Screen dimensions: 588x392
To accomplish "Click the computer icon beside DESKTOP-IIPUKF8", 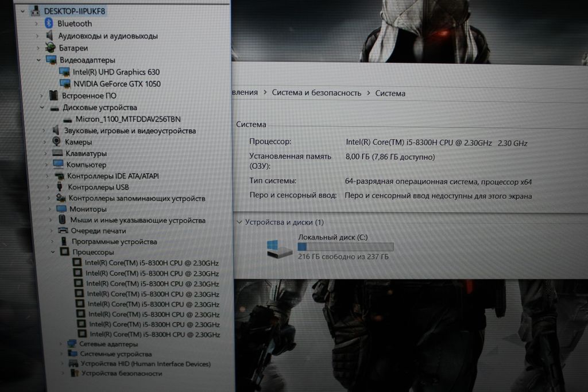I will pyautogui.click(x=35, y=10).
